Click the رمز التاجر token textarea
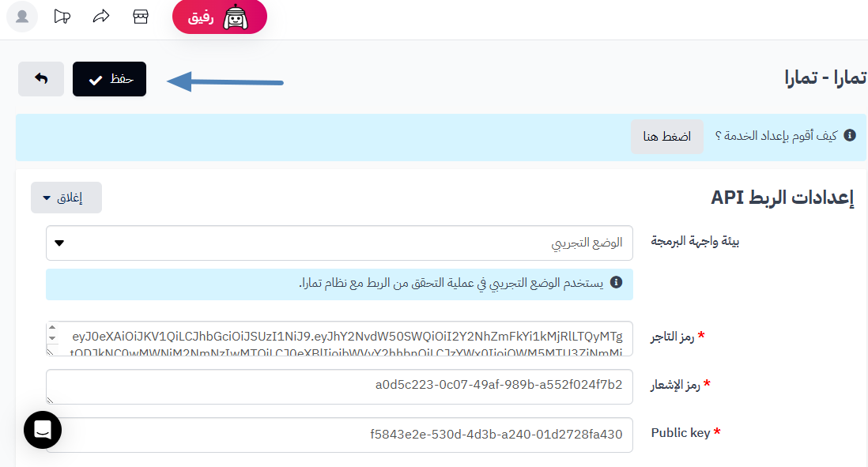 339,338
